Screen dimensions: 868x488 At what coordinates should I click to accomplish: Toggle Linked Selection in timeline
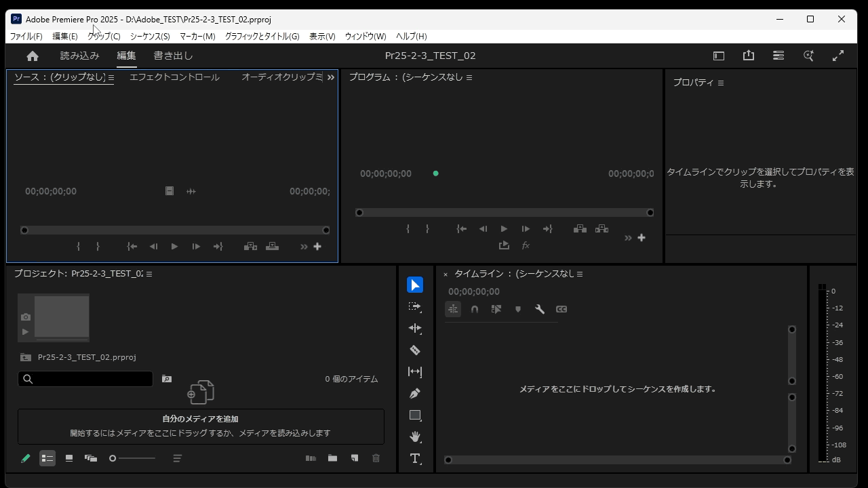(496, 309)
